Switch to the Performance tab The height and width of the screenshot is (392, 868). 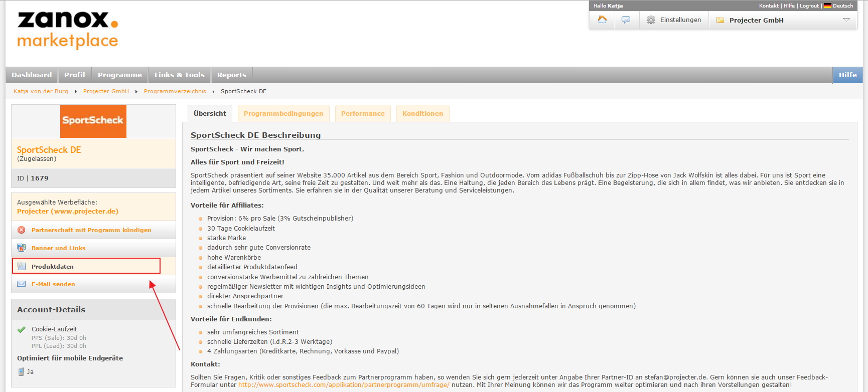click(363, 113)
